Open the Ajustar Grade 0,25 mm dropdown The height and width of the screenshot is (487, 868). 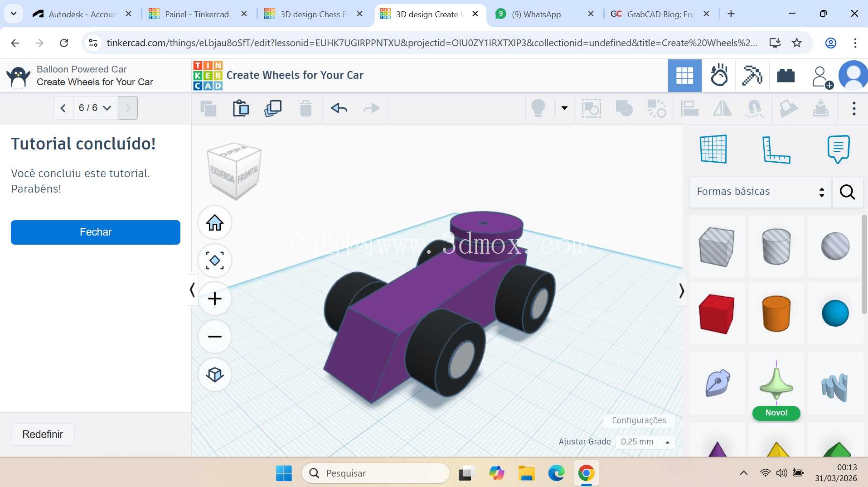(x=645, y=442)
